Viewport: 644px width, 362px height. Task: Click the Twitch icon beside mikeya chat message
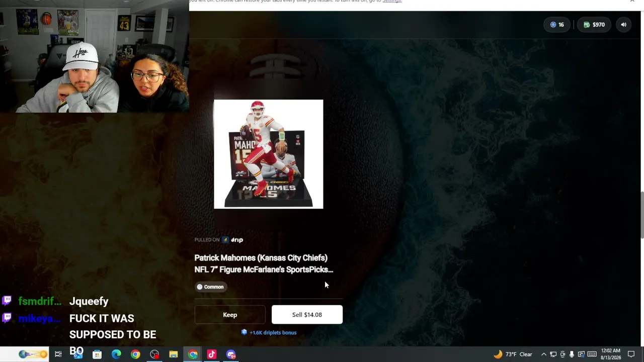7,318
